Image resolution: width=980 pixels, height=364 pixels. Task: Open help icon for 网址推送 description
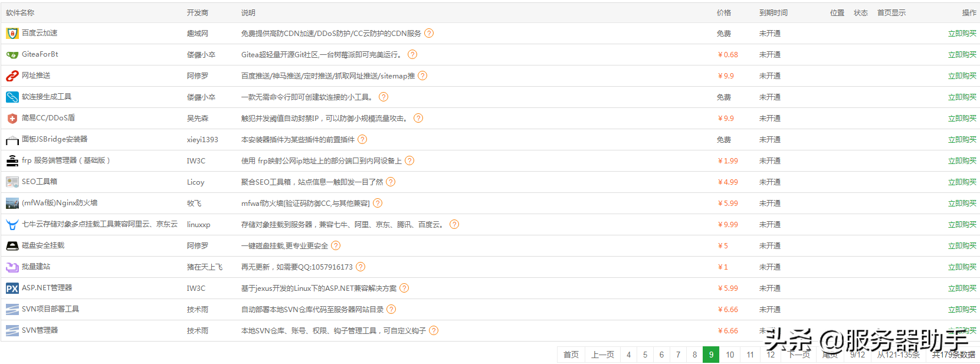422,76
